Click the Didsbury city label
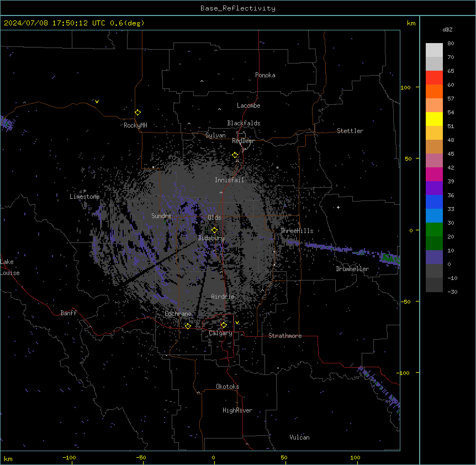The image size is (476, 465). click(x=211, y=238)
